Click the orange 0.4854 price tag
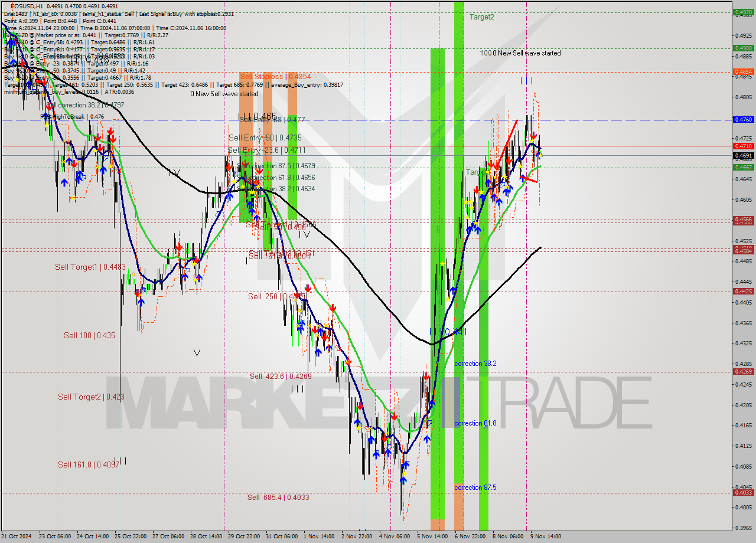Image resolution: width=756 pixels, height=543 pixels. pos(742,72)
